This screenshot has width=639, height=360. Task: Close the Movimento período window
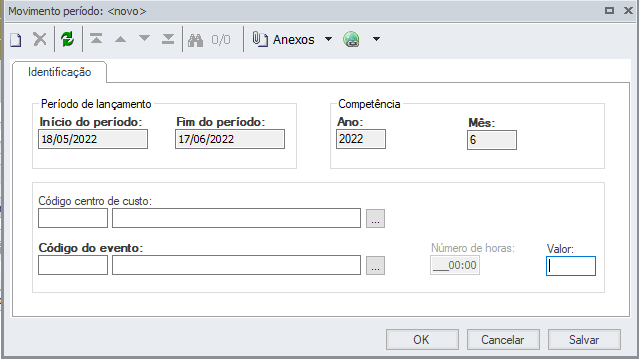pyautogui.click(x=628, y=11)
